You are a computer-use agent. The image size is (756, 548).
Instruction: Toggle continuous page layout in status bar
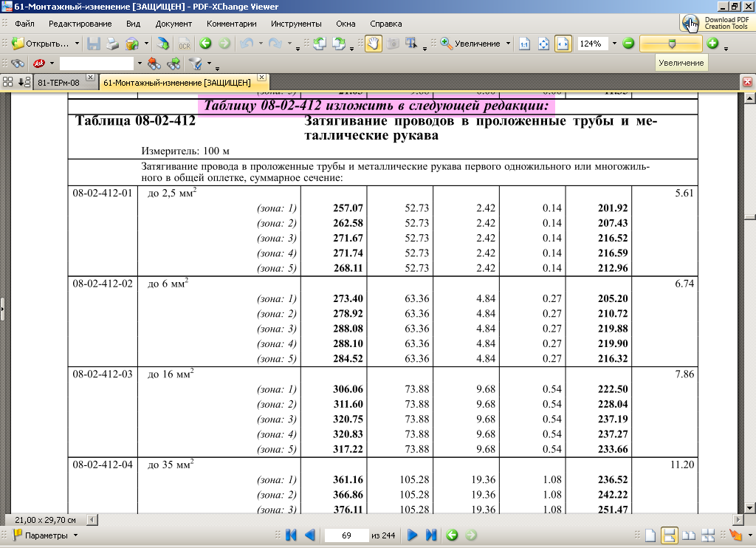point(670,535)
